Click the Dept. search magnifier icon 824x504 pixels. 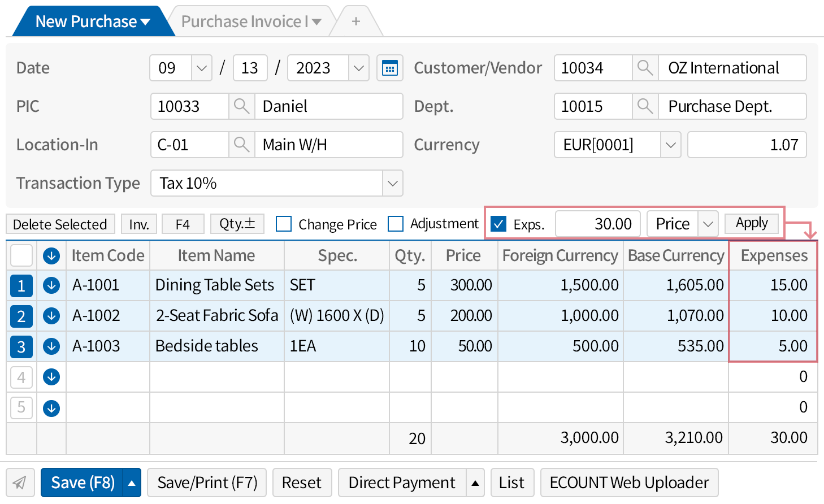645,107
